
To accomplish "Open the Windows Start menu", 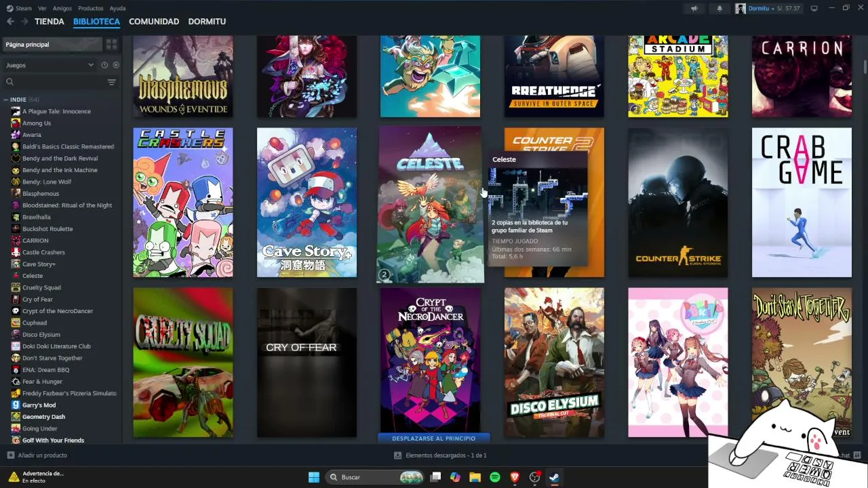I will (x=314, y=477).
